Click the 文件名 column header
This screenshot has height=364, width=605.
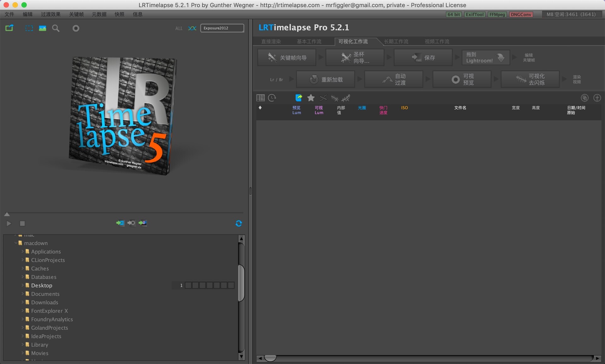pos(460,108)
